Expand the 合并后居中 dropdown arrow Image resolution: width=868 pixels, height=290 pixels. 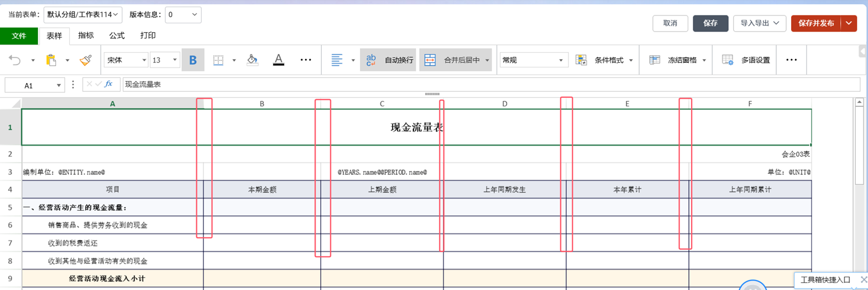click(x=487, y=60)
